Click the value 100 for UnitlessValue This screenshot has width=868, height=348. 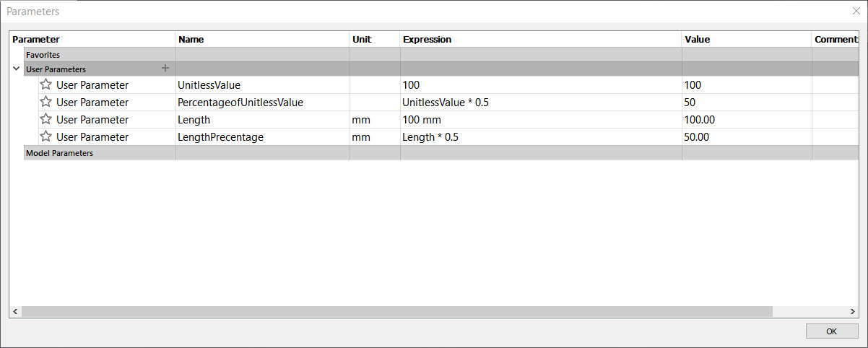(747, 85)
